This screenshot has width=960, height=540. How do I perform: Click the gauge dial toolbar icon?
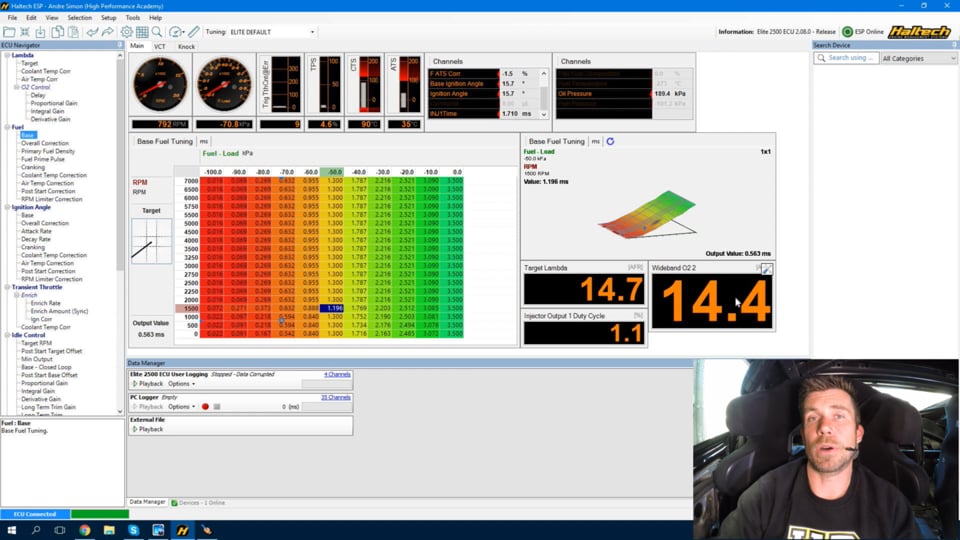175,32
